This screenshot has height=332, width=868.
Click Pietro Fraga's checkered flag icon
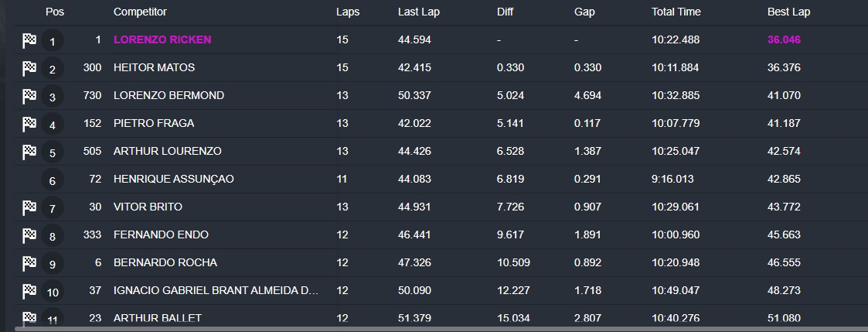pos(29,124)
